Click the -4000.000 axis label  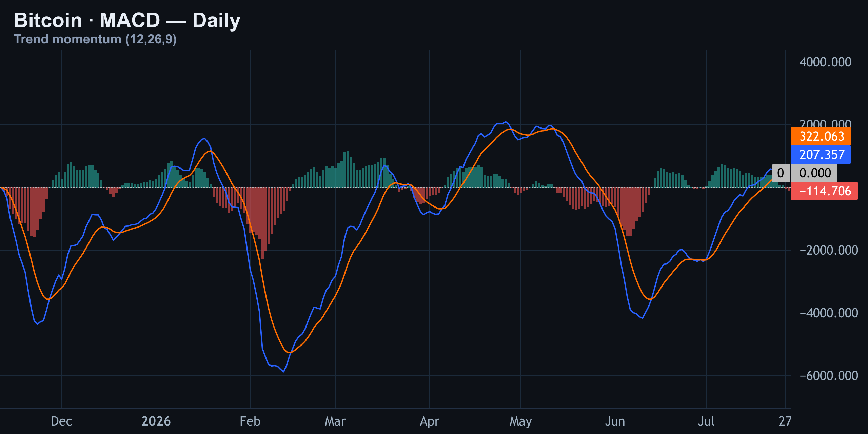click(829, 313)
